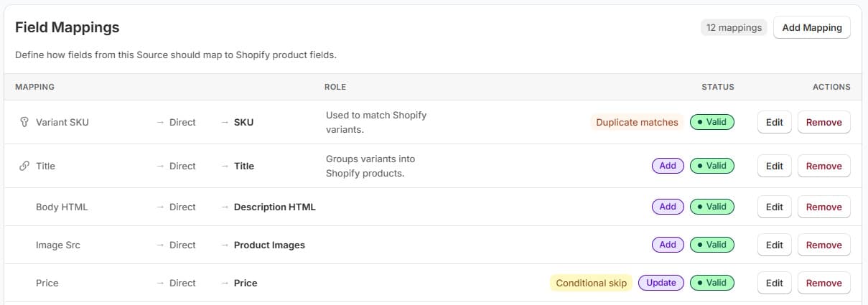868x305 pixels.
Task: Click the bold SKU target field
Action: (x=243, y=122)
